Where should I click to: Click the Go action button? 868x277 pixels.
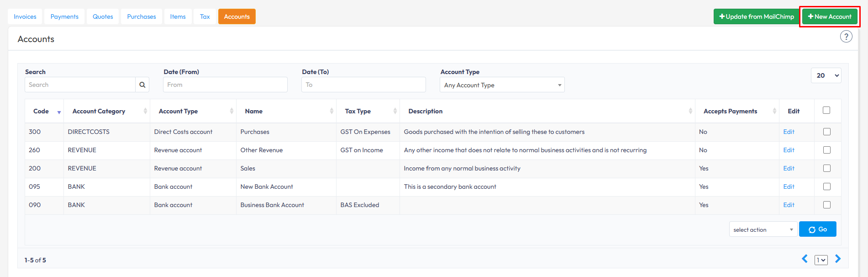818,229
